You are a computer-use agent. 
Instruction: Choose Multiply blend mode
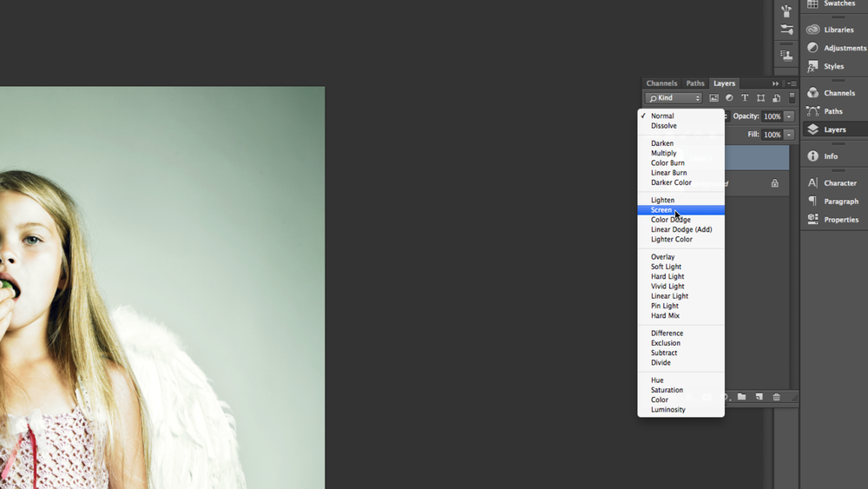[x=681, y=153]
